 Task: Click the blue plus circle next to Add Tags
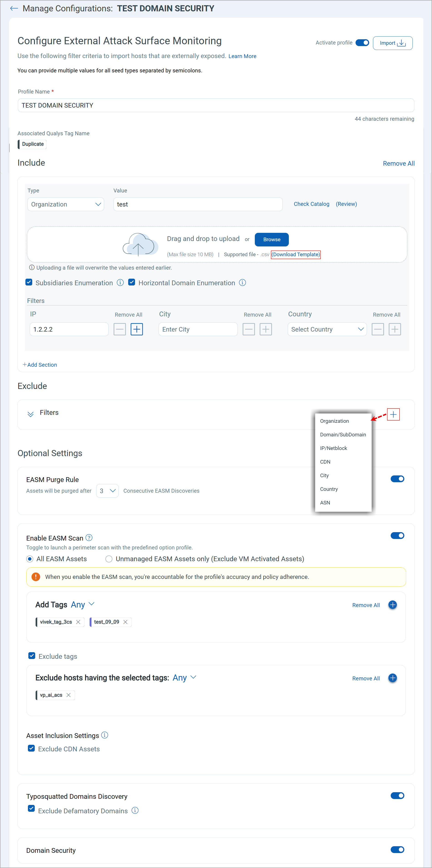(x=393, y=605)
